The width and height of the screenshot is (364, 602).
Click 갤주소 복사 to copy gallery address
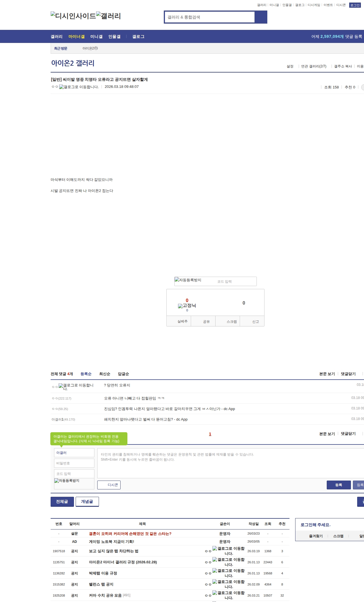(x=343, y=66)
